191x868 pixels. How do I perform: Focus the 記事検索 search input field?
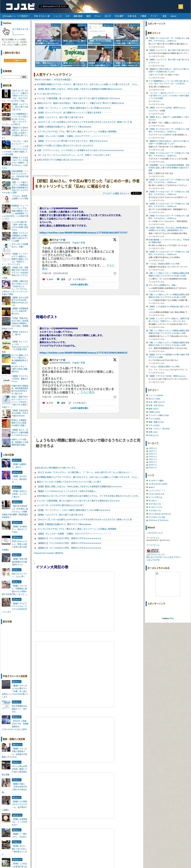pos(11,77)
